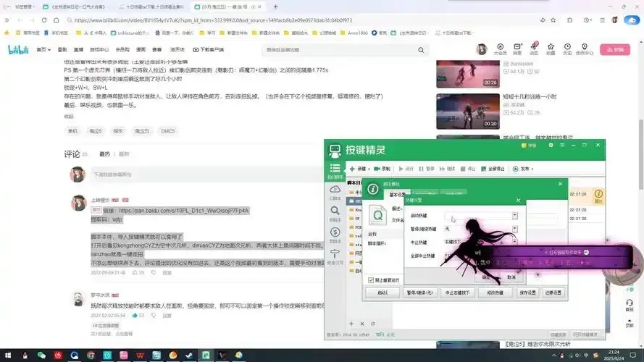The height and width of the screenshot is (362, 644).
Task: Expand the 启动热键 hotkey dropdown arrow
Action: click(x=514, y=216)
